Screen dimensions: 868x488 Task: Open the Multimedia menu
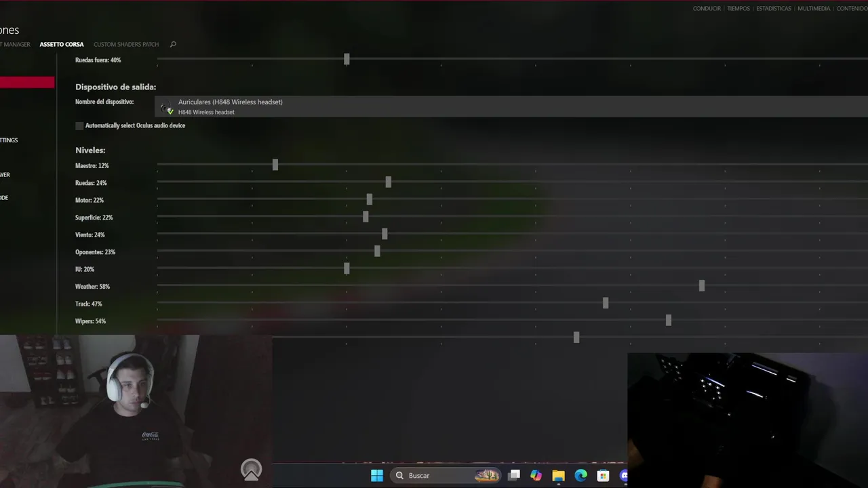point(814,9)
